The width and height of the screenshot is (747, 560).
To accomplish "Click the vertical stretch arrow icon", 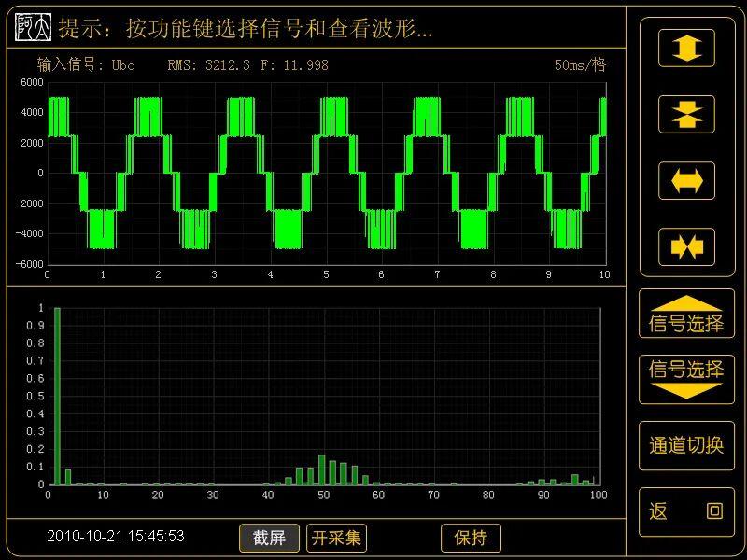I will click(x=686, y=49).
